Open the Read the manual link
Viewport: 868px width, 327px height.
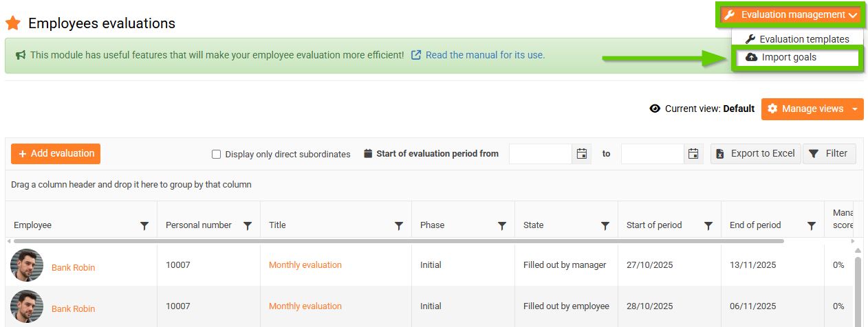pyautogui.click(x=485, y=55)
